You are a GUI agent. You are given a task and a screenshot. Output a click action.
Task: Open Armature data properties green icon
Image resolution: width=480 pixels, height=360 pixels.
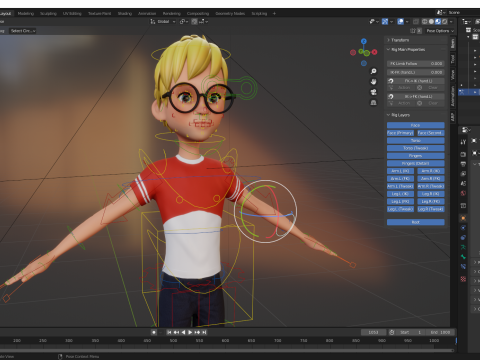tap(463, 247)
